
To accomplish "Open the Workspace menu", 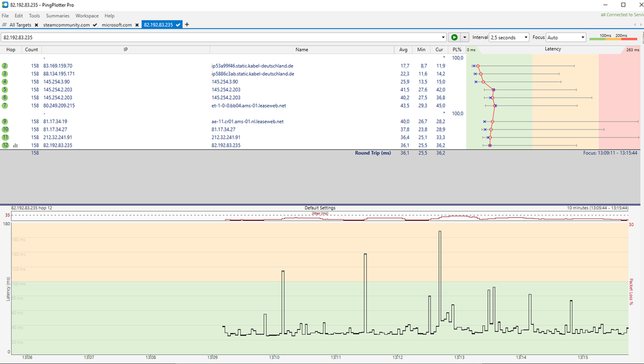I will 87,15.
